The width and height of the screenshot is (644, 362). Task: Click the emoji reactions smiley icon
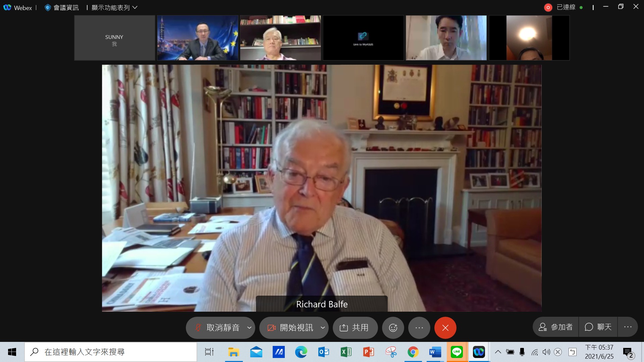[393, 327]
